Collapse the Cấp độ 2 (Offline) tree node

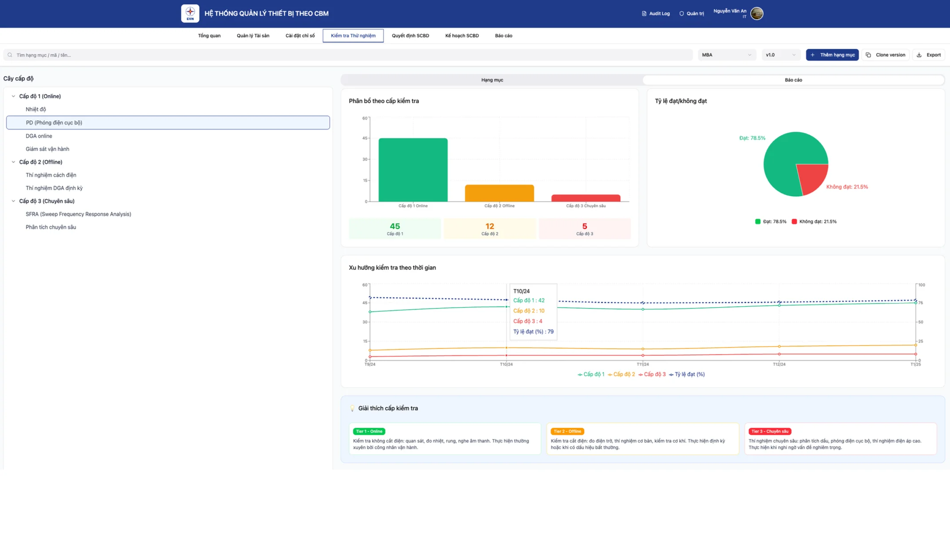point(13,162)
